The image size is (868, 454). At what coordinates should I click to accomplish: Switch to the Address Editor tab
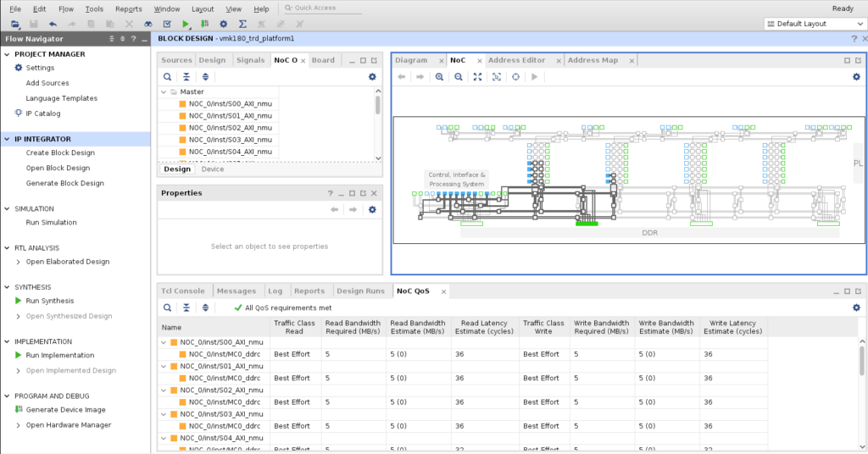[516, 60]
